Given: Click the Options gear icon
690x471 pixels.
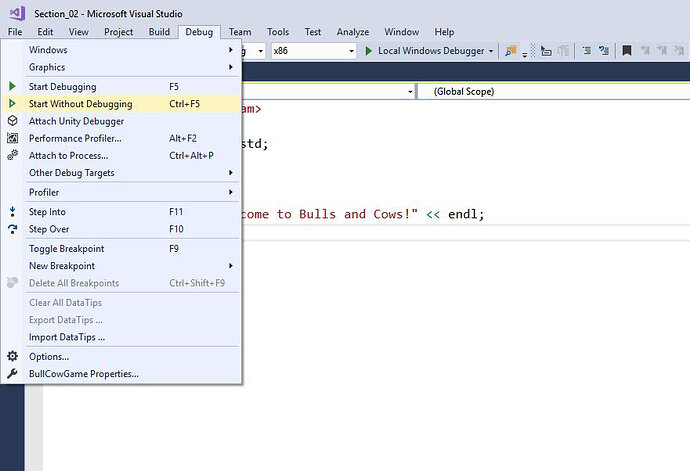Looking at the screenshot, I should click(12, 356).
